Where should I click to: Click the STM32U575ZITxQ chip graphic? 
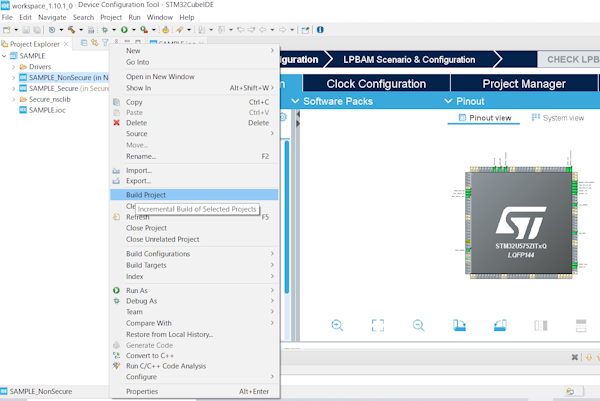coord(518,222)
